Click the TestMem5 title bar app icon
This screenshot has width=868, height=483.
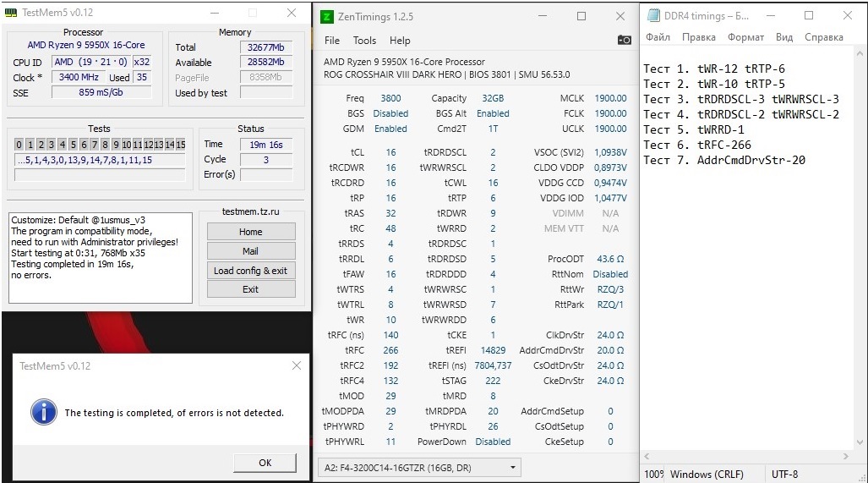(x=10, y=12)
